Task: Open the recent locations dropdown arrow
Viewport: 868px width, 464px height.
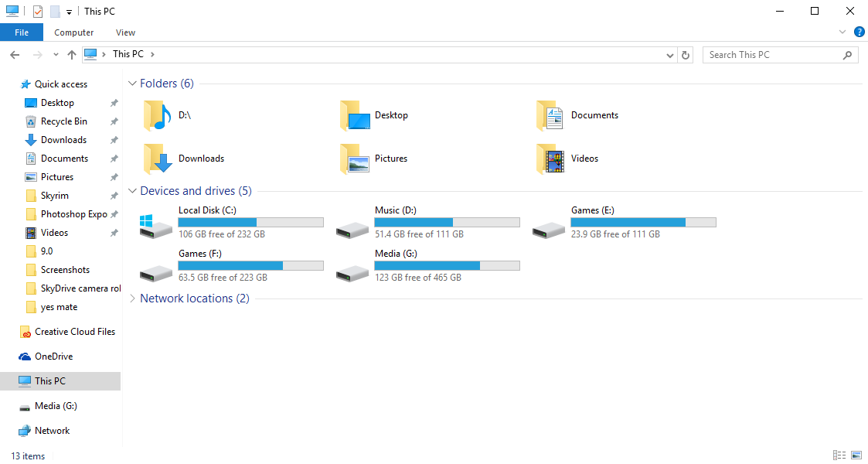Action: point(56,55)
